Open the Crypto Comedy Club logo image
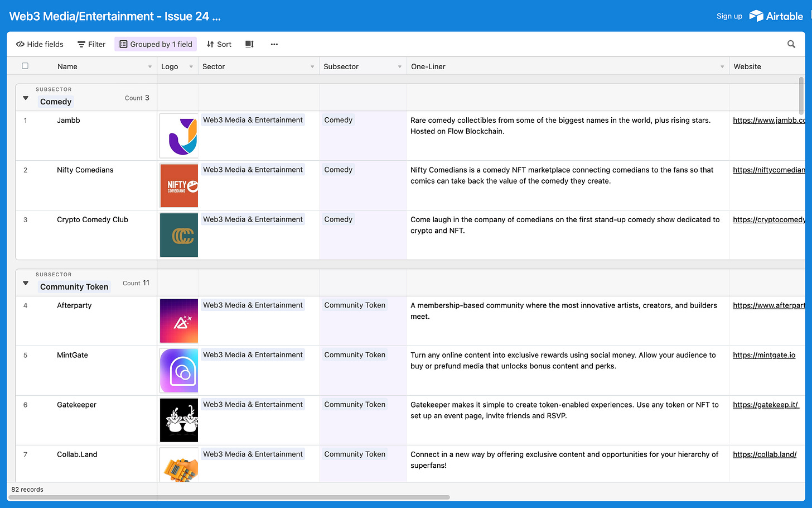The width and height of the screenshot is (812, 508). click(179, 235)
